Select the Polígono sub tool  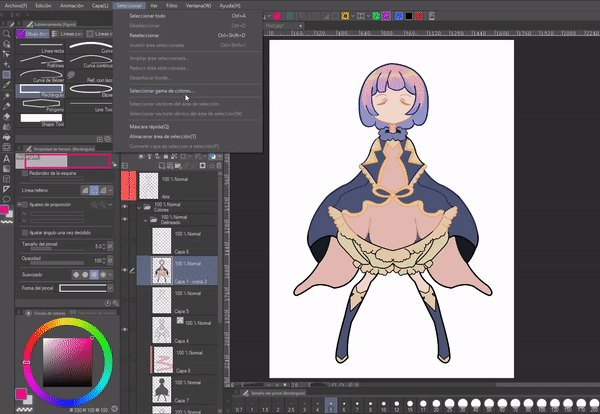(41, 106)
